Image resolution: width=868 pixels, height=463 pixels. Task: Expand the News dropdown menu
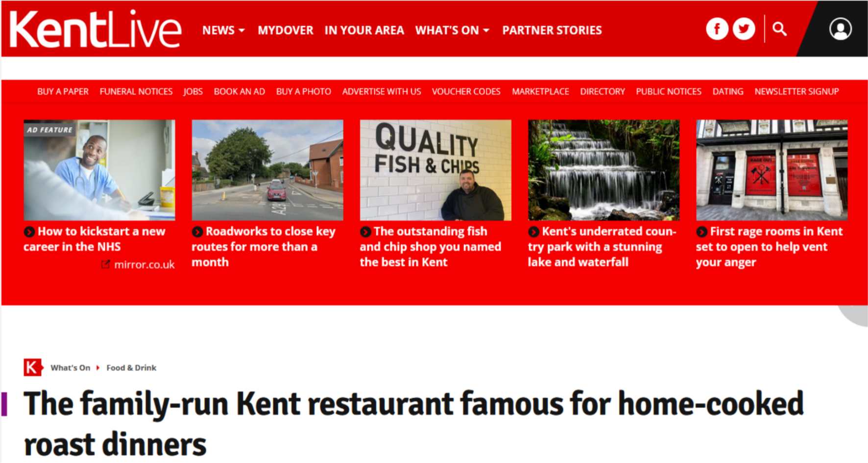[x=223, y=30]
